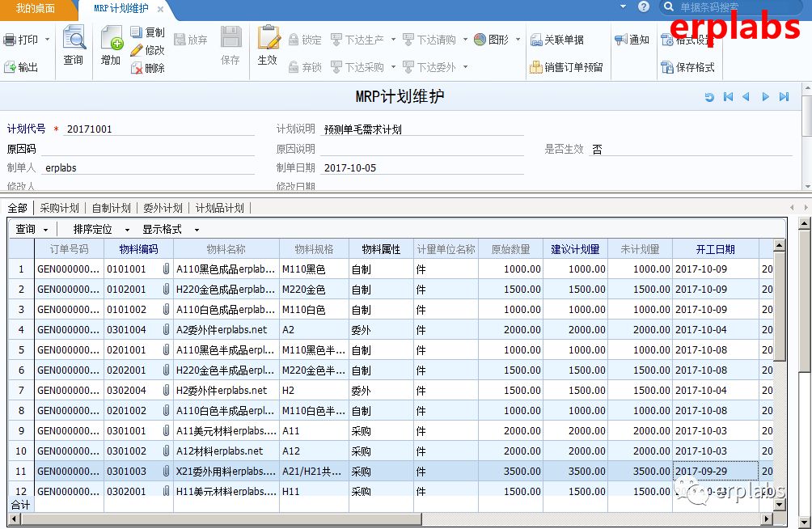Close the MRP计划维护 tab
This screenshot has width=812, height=529.
point(160,10)
